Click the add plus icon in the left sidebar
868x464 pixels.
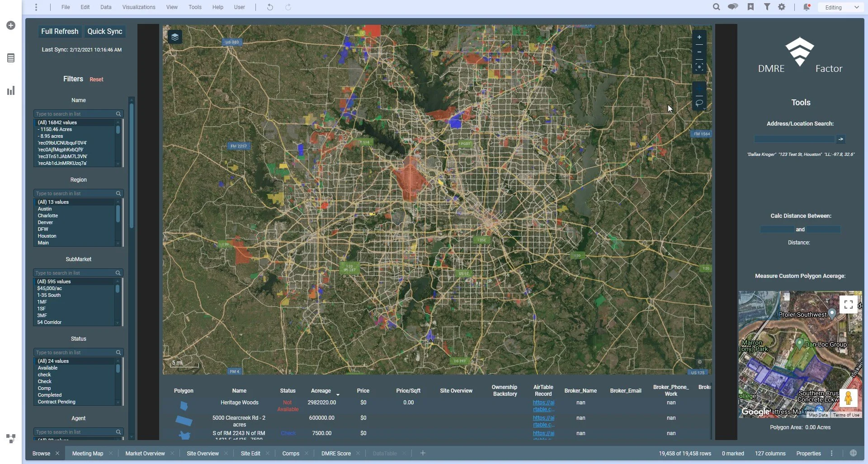pyautogui.click(x=11, y=25)
